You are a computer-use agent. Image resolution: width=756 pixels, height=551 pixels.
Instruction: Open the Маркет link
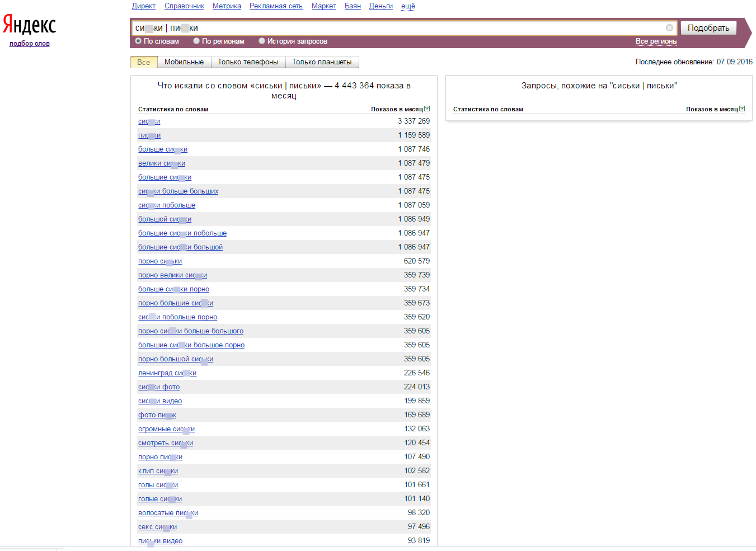point(324,6)
